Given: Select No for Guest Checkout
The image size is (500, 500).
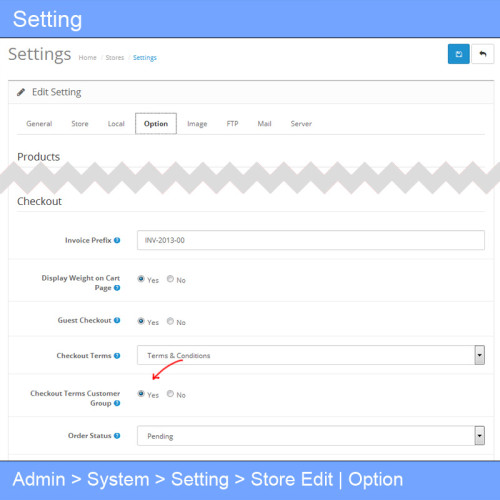Looking at the screenshot, I should (x=170, y=321).
